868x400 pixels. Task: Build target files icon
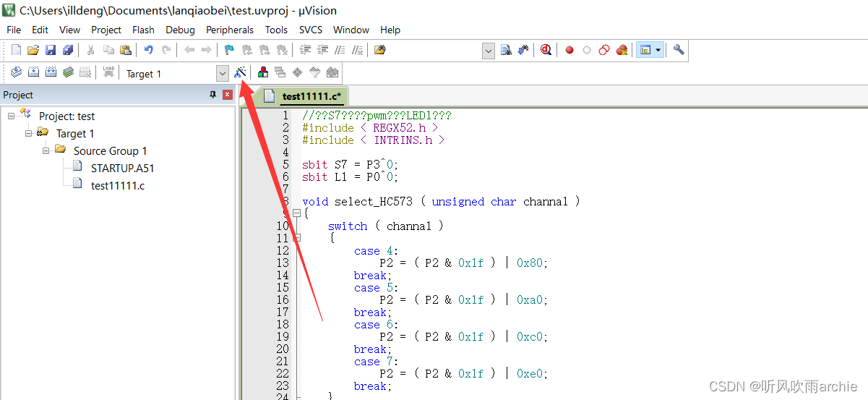coord(33,72)
